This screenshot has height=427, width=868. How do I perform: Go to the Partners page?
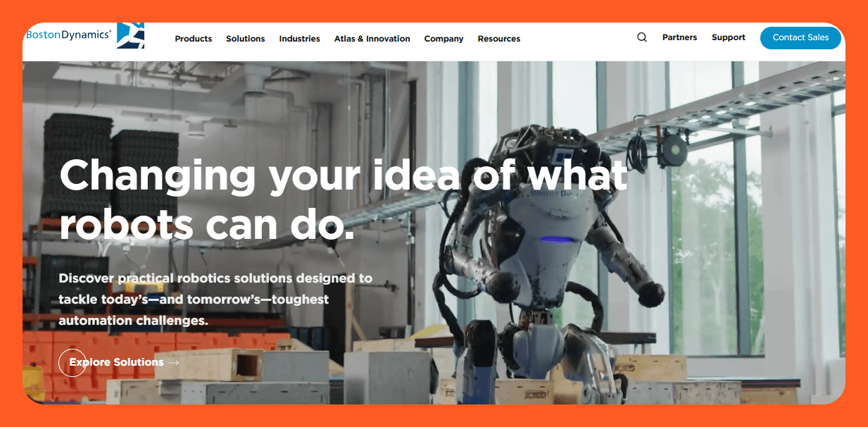680,37
